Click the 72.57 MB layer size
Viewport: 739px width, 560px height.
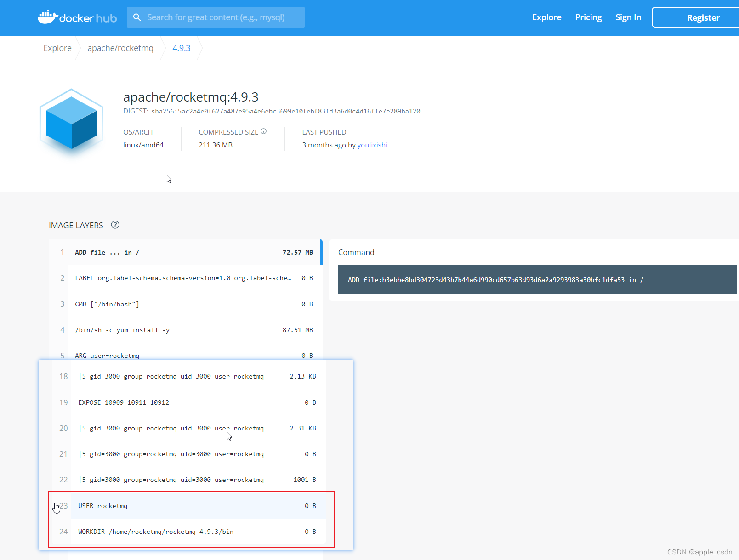pos(298,252)
